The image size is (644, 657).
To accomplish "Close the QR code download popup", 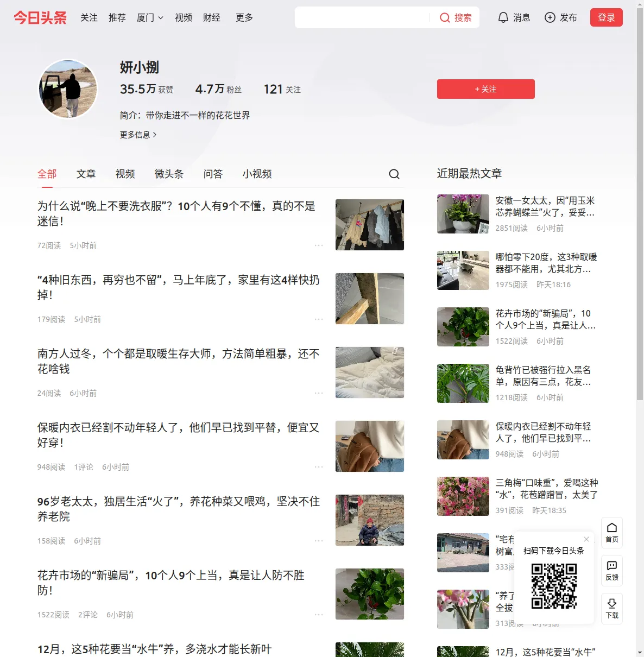I will [x=586, y=539].
